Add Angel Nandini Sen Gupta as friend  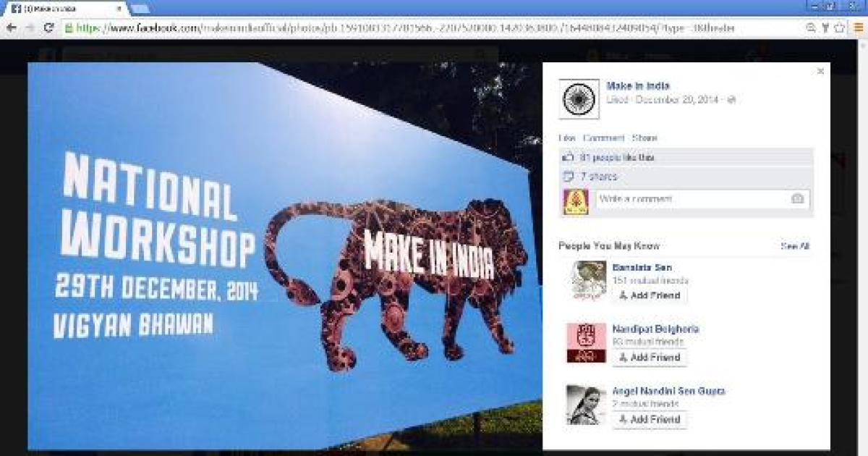(x=650, y=420)
